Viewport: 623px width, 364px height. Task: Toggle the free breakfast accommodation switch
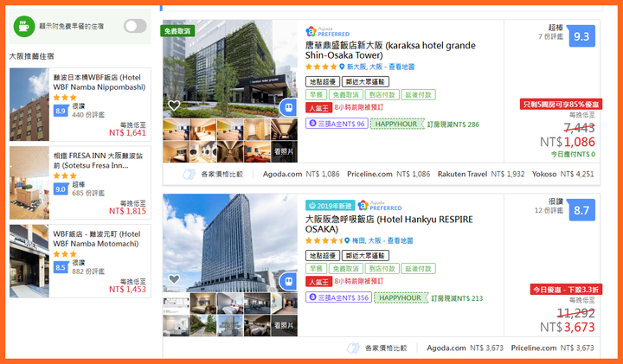point(135,26)
